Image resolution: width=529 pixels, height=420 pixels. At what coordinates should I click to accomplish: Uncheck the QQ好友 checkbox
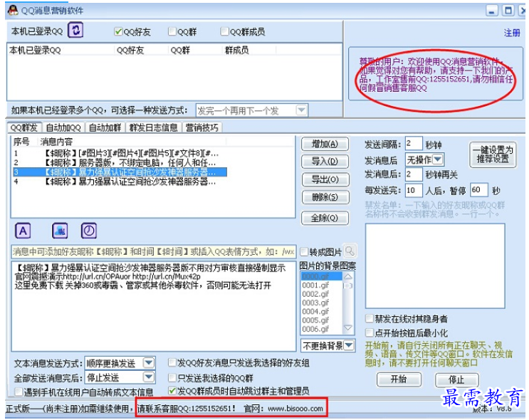pos(118,32)
